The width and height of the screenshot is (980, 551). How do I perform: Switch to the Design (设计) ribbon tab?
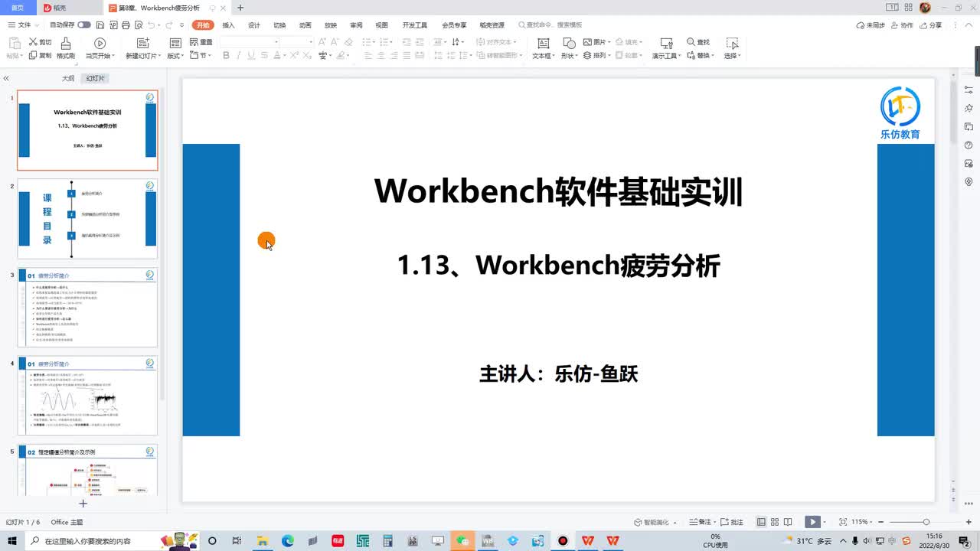coord(254,25)
